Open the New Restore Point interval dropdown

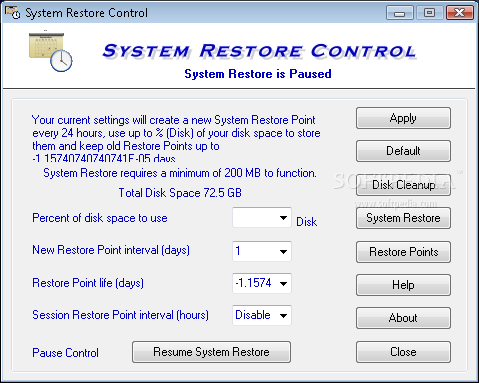(x=283, y=251)
